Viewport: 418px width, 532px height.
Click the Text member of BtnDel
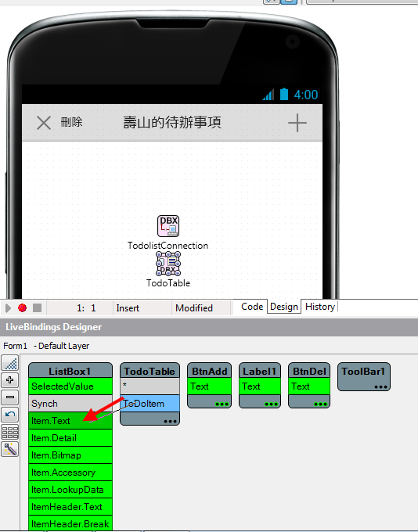point(309,386)
